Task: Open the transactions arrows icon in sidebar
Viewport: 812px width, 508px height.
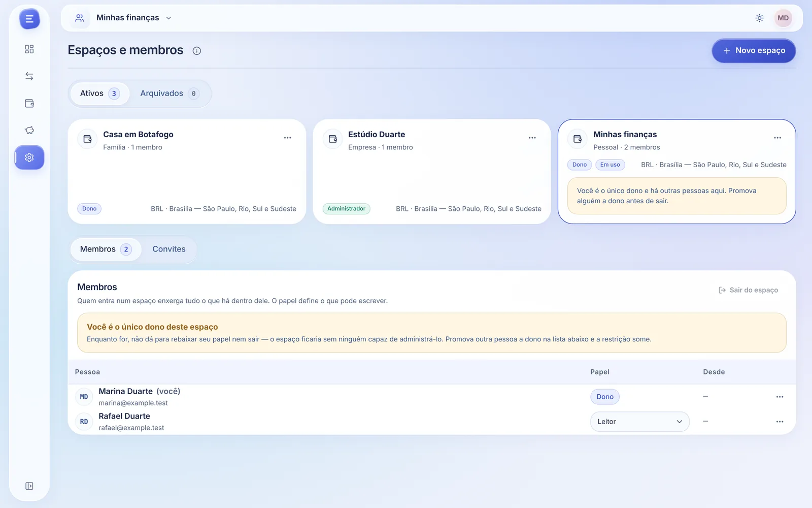Action: point(29,76)
